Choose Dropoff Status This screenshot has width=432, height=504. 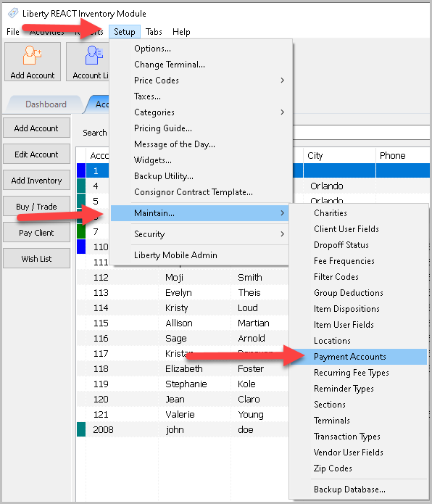tap(359, 245)
